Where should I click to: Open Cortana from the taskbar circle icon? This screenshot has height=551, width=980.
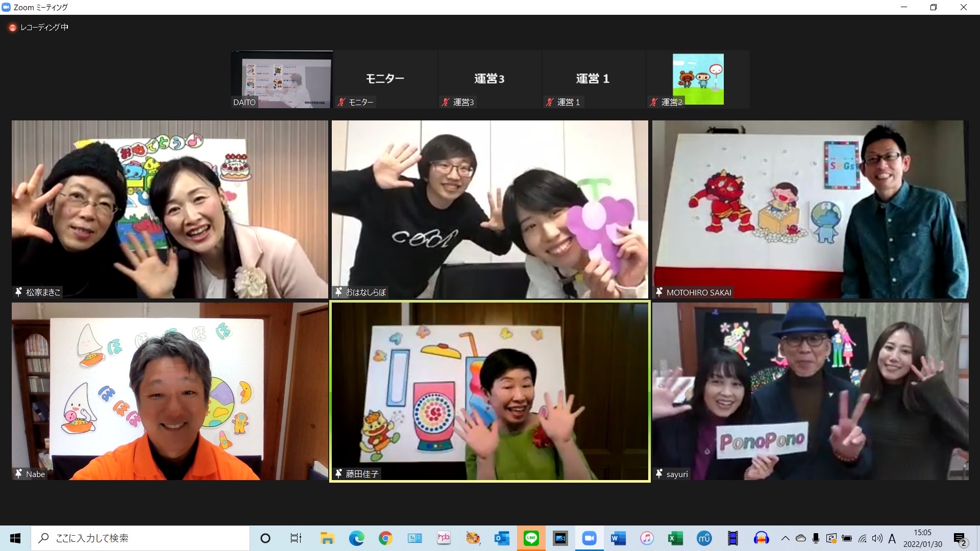(265, 538)
